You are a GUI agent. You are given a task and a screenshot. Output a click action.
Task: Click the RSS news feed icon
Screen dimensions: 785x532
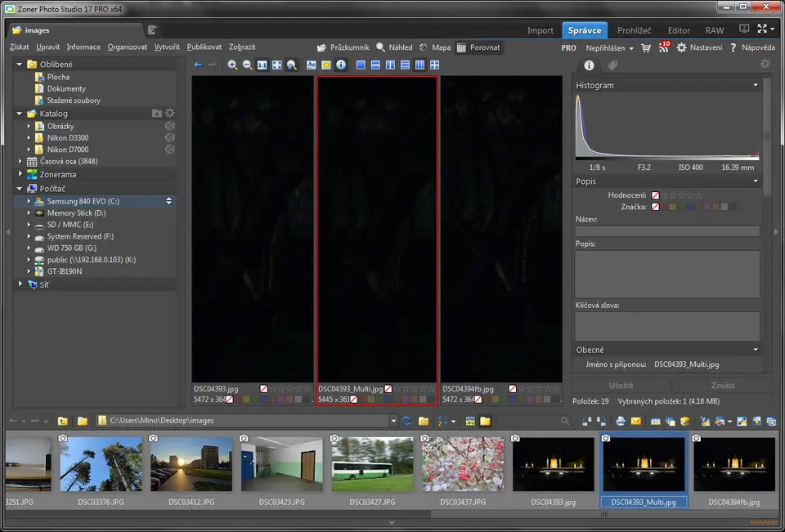pyautogui.click(x=664, y=48)
